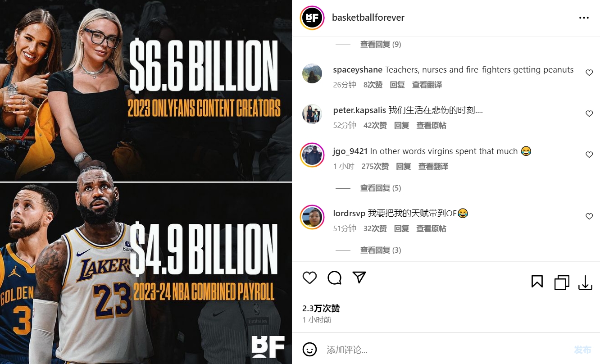This screenshot has width=600, height=364.
Task: Like jgo_9421's comment heart
Action: click(x=589, y=155)
